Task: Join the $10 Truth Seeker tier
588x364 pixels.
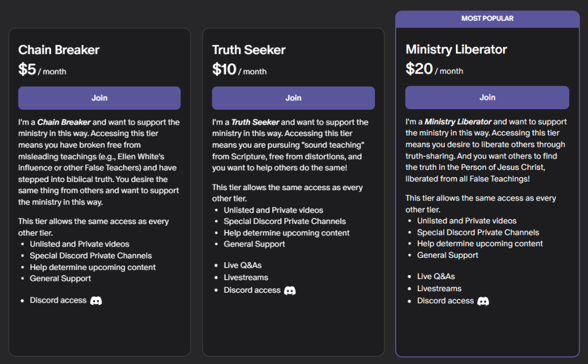Action: pos(293,98)
